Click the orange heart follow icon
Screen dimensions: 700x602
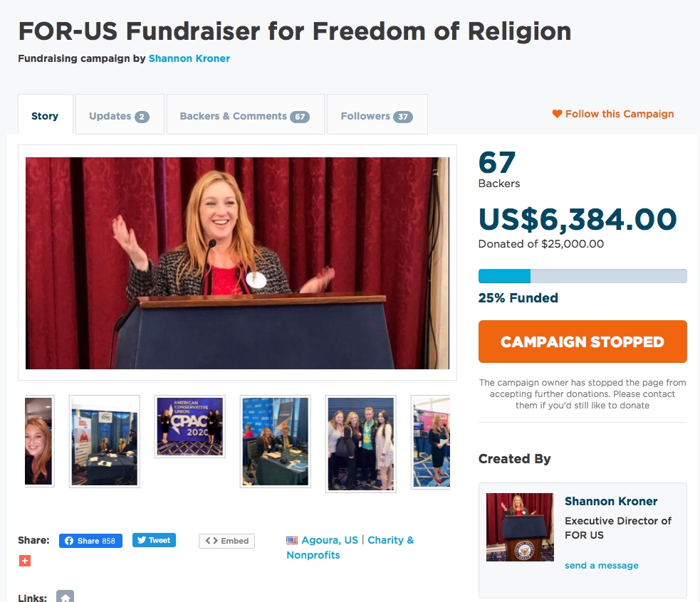557,114
